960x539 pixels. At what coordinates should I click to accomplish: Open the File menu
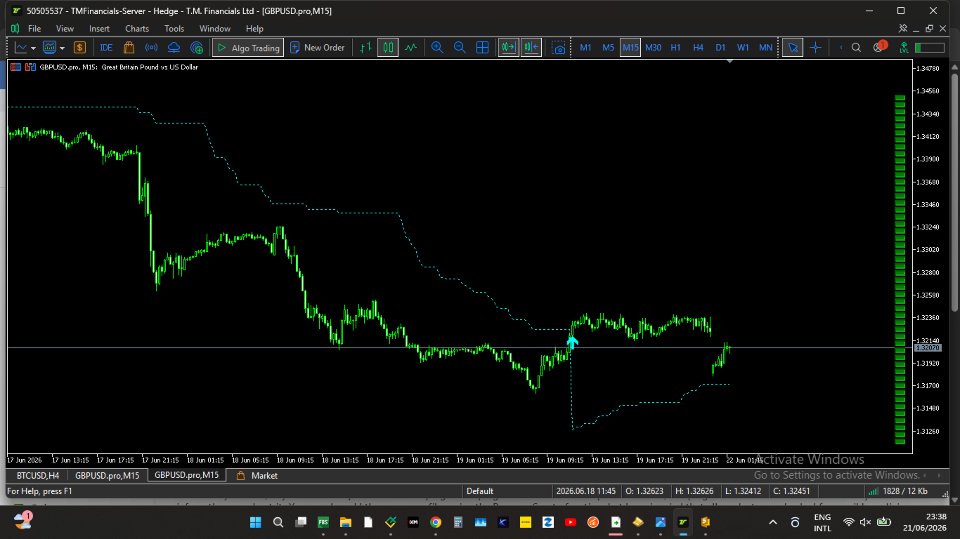(x=34, y=28)
